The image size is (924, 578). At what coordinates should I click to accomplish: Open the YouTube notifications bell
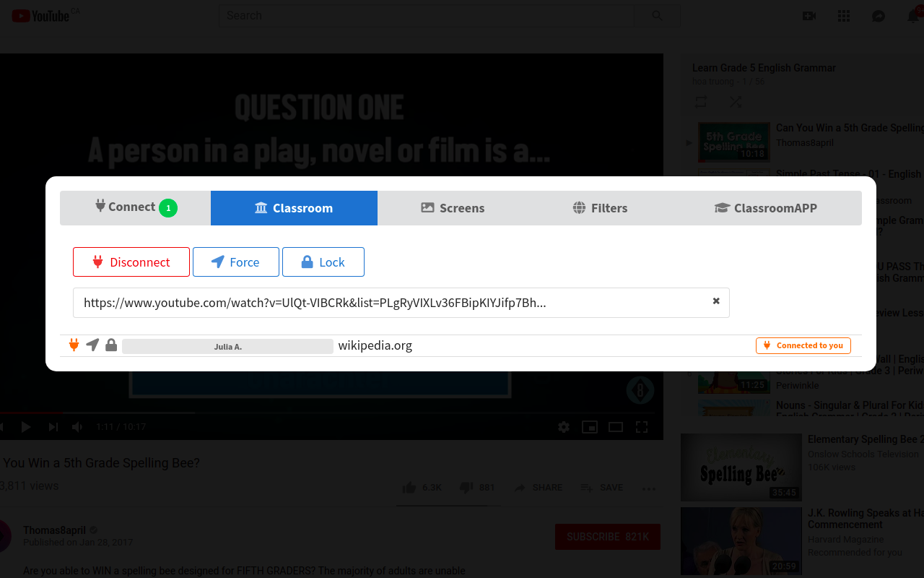point(913,16)
